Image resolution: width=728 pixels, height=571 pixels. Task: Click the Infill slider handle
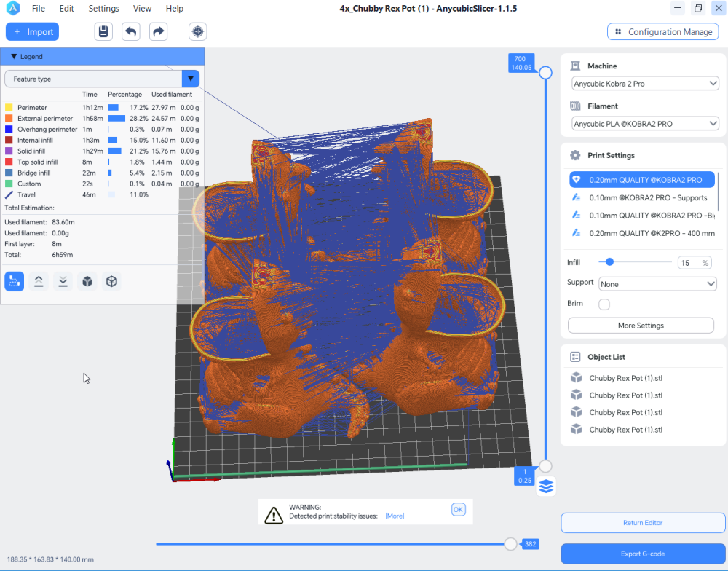coord(609,262)
